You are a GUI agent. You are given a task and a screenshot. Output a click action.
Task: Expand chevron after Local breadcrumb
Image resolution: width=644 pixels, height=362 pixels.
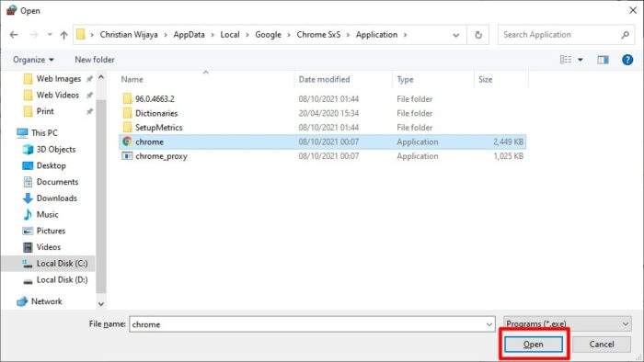click(x=247, y=35)
